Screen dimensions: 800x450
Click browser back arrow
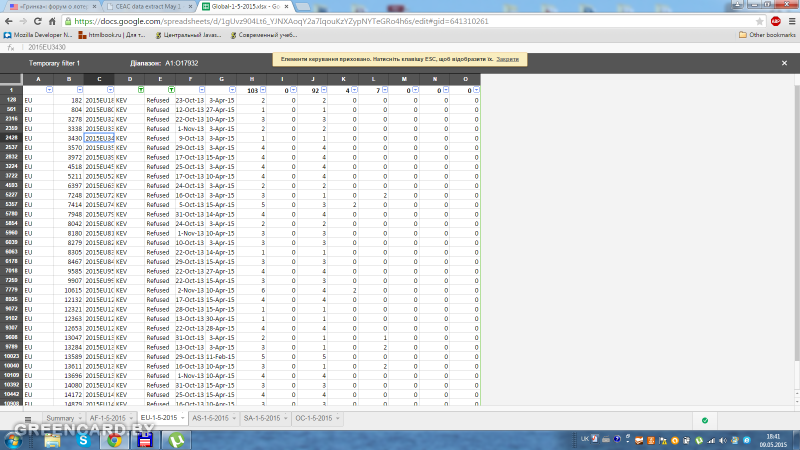click(12, 20)
